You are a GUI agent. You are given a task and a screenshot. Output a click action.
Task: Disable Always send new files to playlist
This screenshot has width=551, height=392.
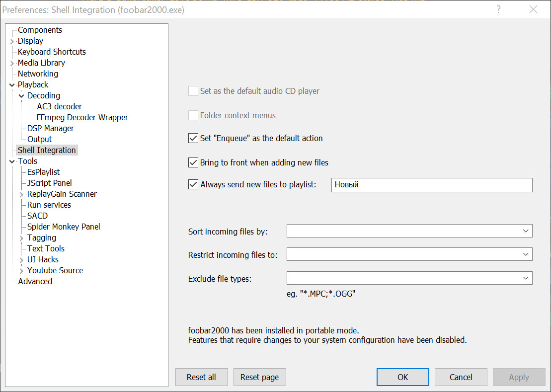pyautogui.click(x=193, y=185)
